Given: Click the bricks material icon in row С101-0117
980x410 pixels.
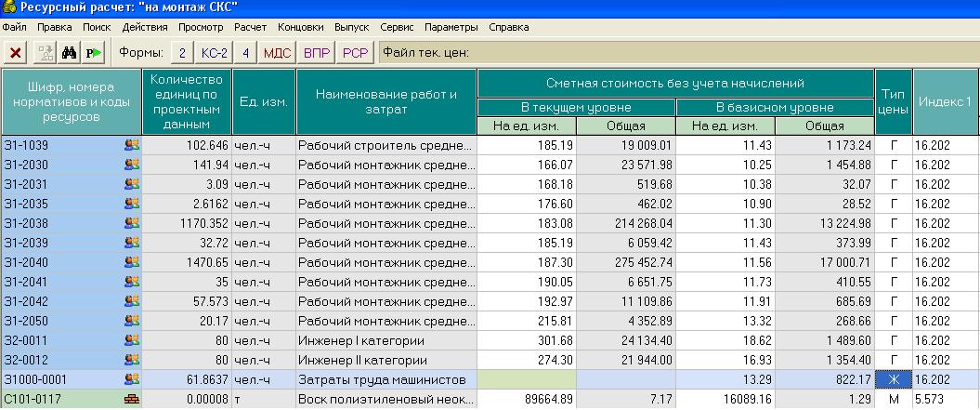Looking at the screenshot, I should point(132,399).
